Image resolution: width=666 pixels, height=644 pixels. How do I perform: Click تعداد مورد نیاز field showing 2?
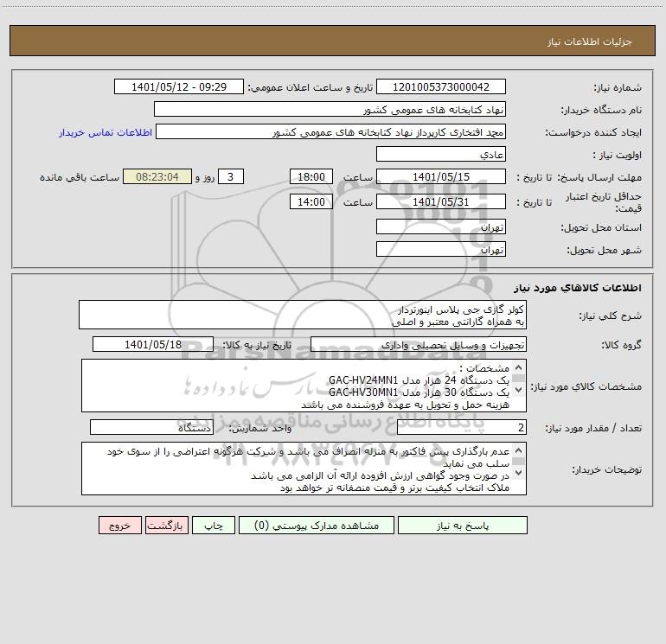point(462,428)
